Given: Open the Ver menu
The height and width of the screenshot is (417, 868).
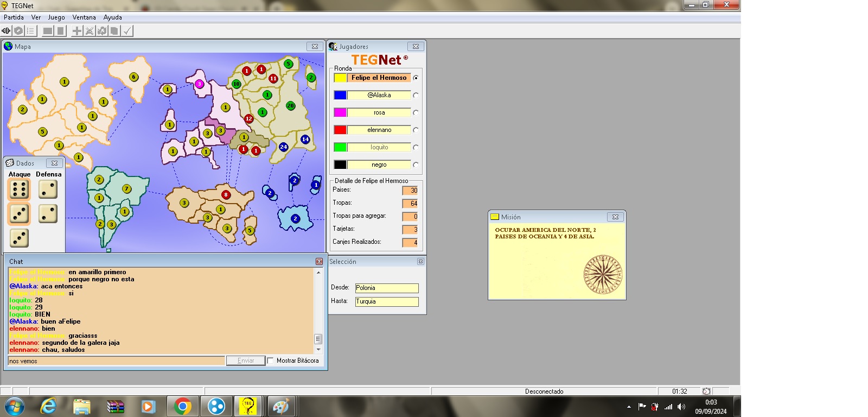Looking at the screenshot, I should pyautogui.click(x=36, y=17).
